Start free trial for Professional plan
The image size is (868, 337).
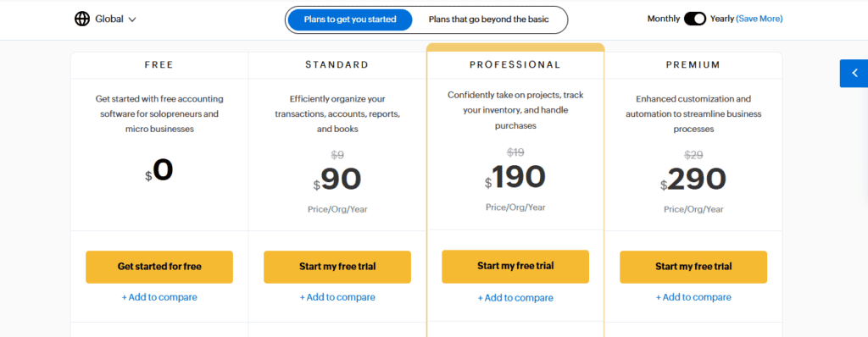point(515,266)
